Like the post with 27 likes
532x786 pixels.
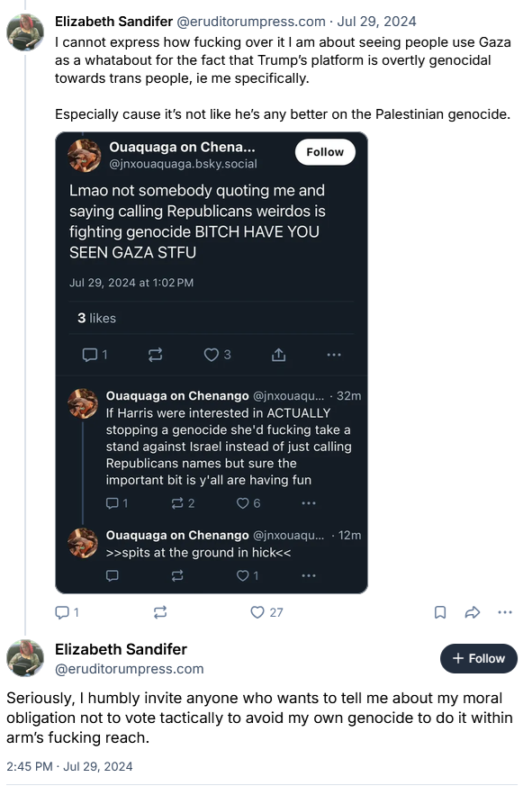[x=266, y=612]
